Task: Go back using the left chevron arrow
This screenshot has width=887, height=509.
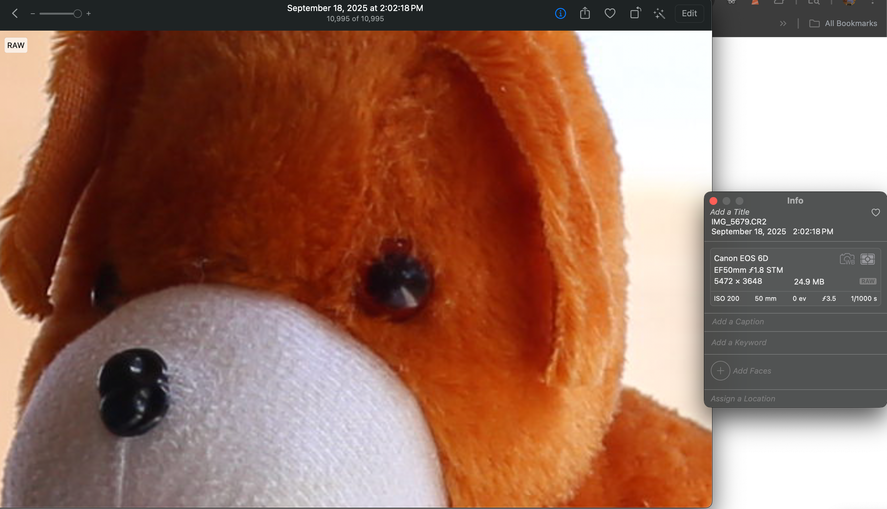Action: pos(15,14)
